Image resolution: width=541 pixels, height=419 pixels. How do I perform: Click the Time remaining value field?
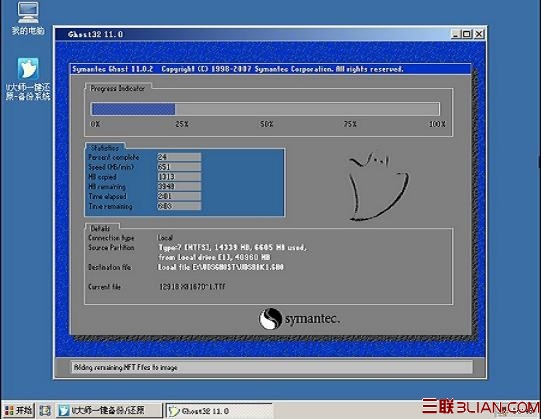179,206
